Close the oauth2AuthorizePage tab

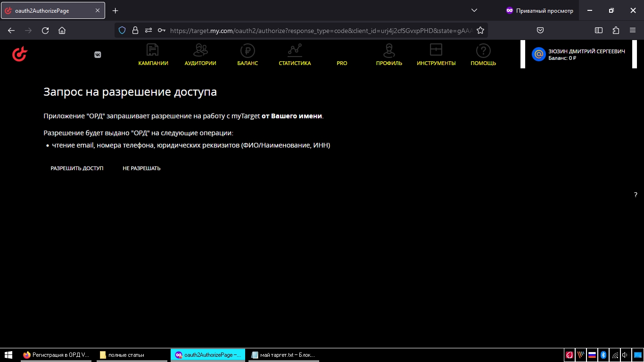pyautogui.click(x=98, y=10)
